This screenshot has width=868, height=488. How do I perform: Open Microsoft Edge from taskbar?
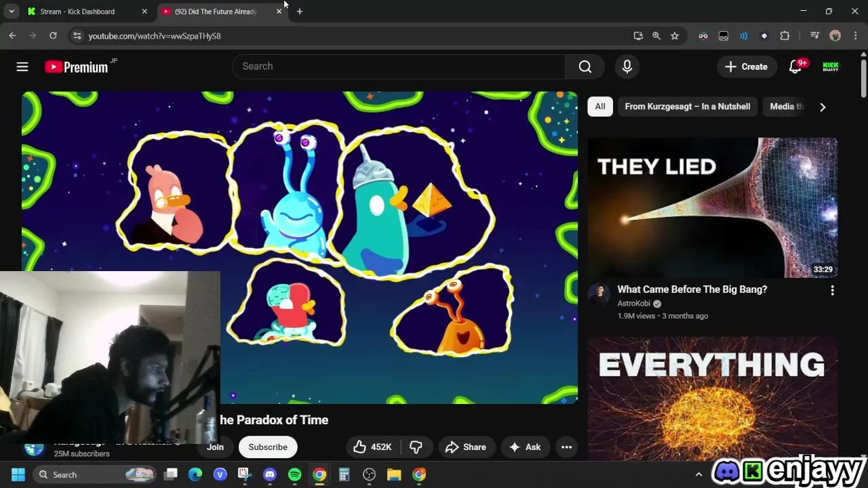pos(195,474)
